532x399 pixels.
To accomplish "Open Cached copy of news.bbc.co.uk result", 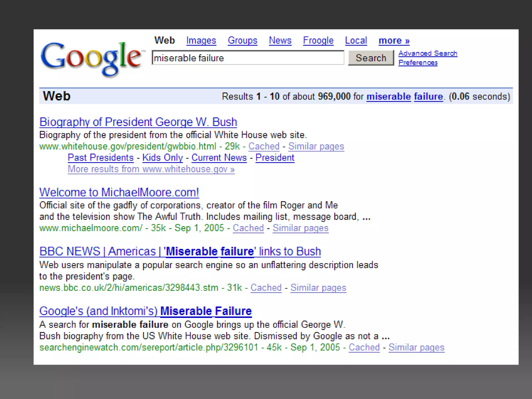I will (x=266, y=288).
